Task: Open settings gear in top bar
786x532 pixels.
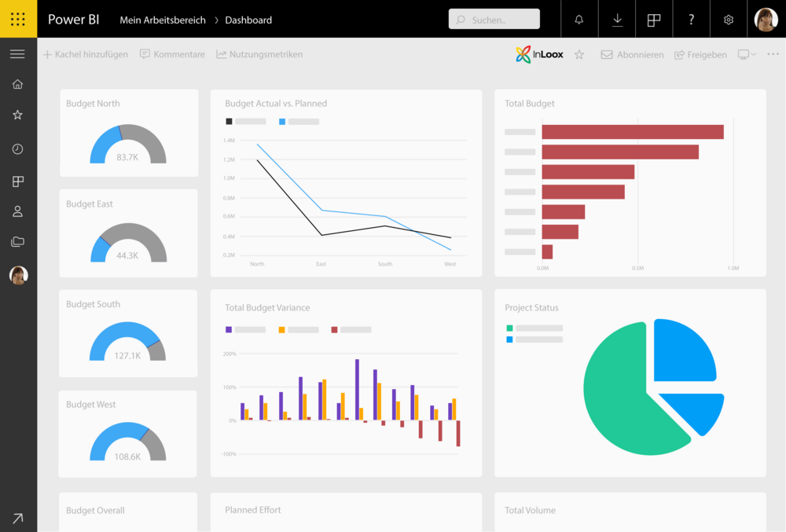Action: tap(729, 20)
